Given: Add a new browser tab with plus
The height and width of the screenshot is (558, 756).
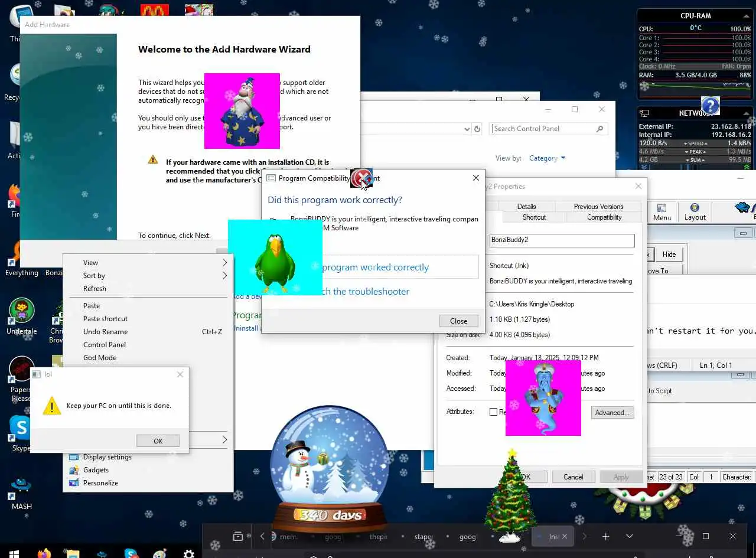Looking at the screenshot, I should pyautogui.click(x=605, y=536).
